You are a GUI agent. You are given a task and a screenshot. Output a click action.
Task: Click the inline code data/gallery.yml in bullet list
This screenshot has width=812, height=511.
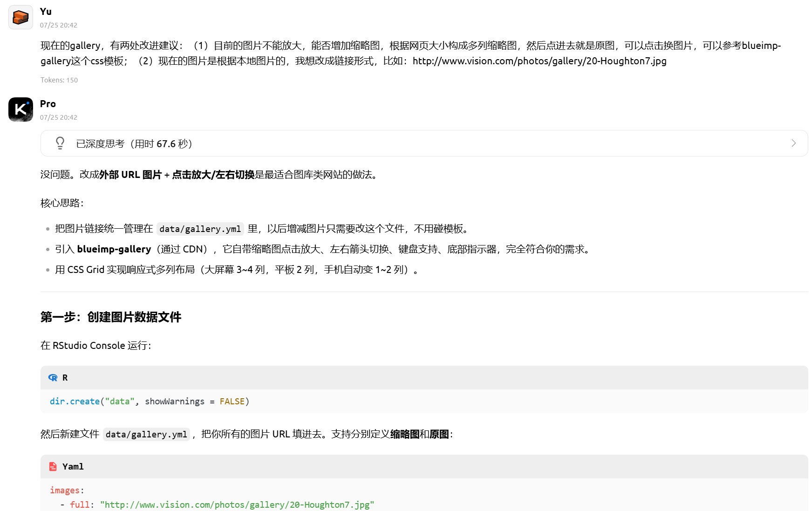[x=200, y=229]
